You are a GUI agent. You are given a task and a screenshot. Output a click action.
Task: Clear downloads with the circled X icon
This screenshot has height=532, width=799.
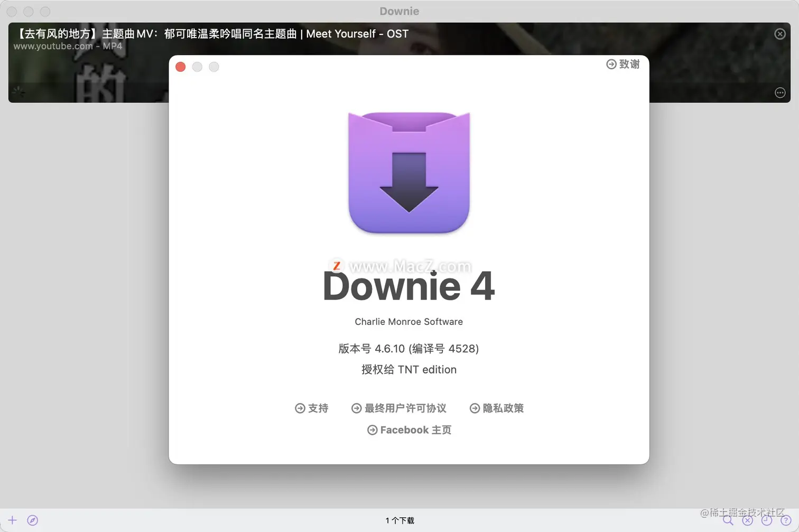click(x=747, y=520)
